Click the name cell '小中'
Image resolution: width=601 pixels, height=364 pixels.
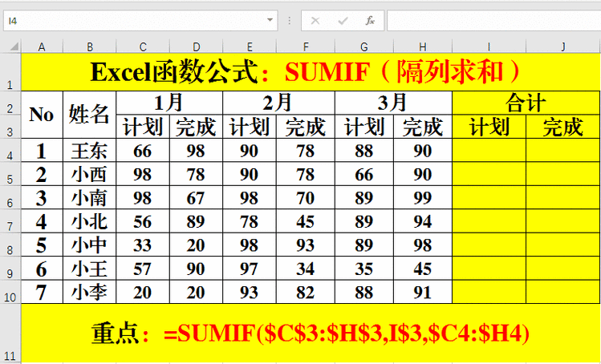tap(90, 245)
